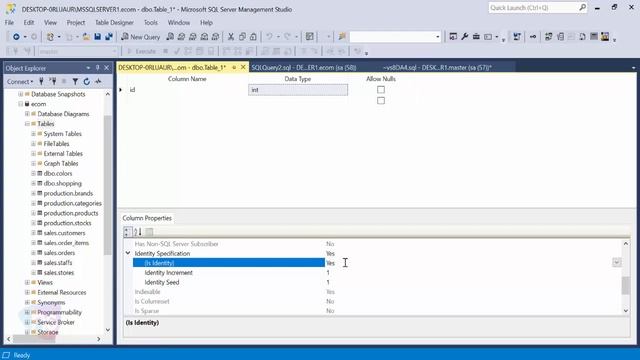Sort Column Properties alphabetically
640x360 pixels.
138,232
